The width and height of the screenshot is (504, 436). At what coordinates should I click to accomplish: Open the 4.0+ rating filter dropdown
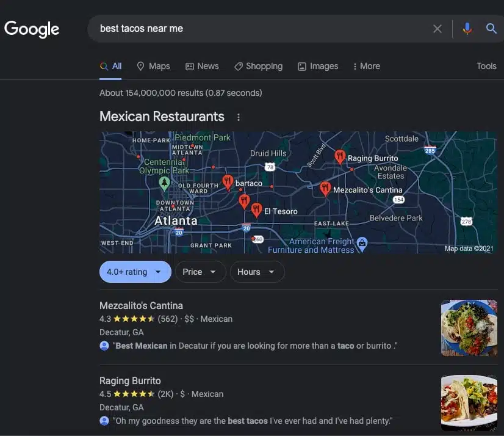pyautogui.click(x=135, y=272)
